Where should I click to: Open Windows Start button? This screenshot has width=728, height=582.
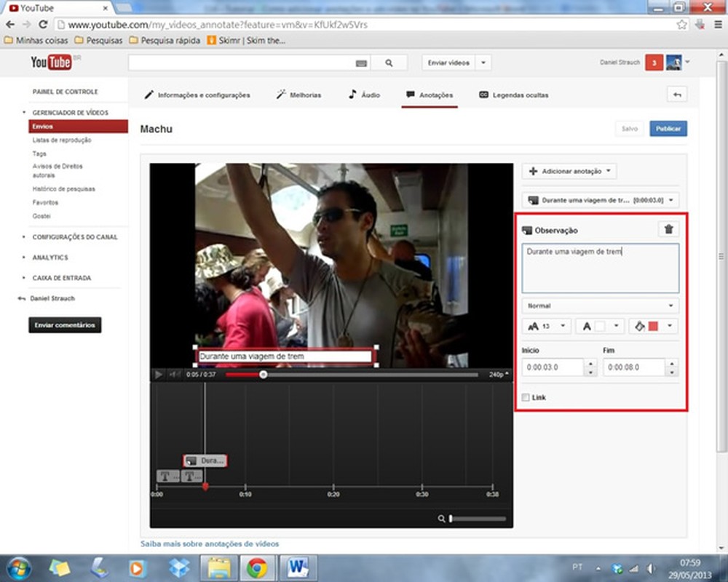coord(19,568)
